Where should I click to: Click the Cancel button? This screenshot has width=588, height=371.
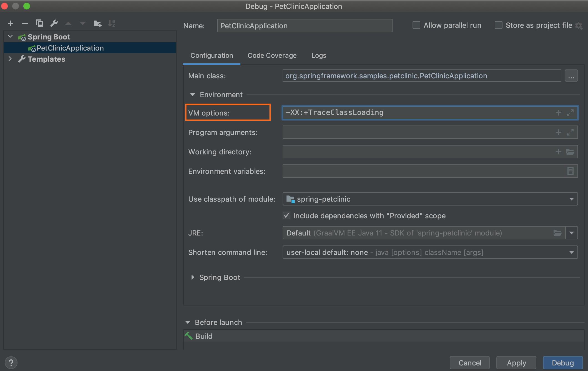click(x=470, y=363)
